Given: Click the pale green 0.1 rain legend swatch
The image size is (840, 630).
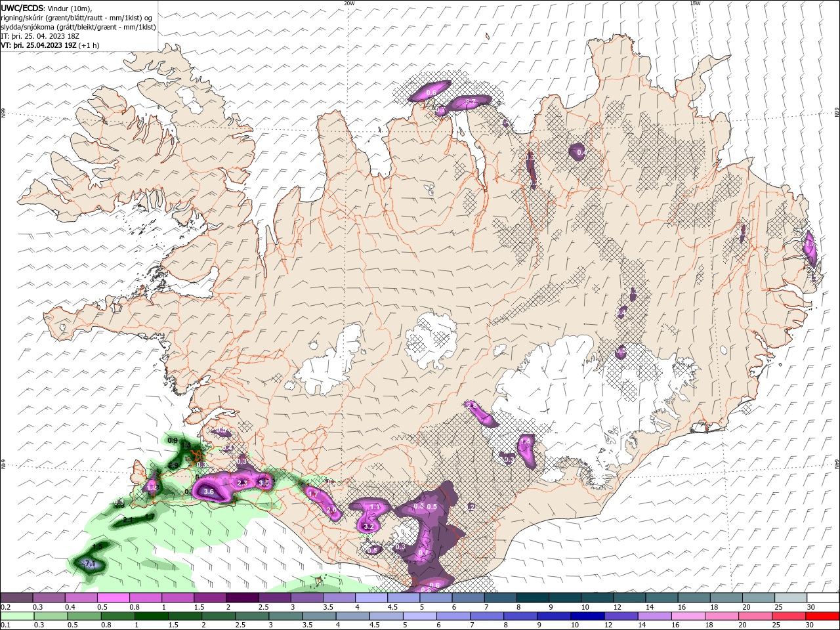Looking at the screenshot, I should (17, 616).
